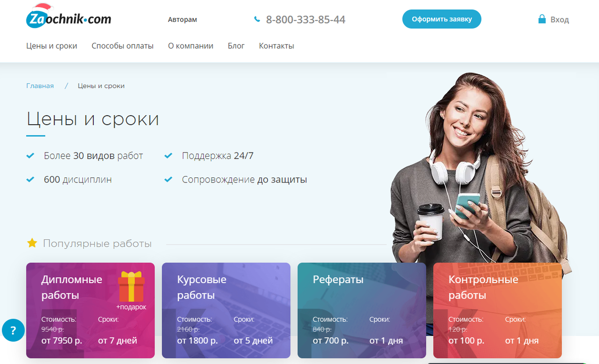Click the yellow star beside Популярные работы
The width and height of the screenshot is (599, 364).
pos(32,243)
